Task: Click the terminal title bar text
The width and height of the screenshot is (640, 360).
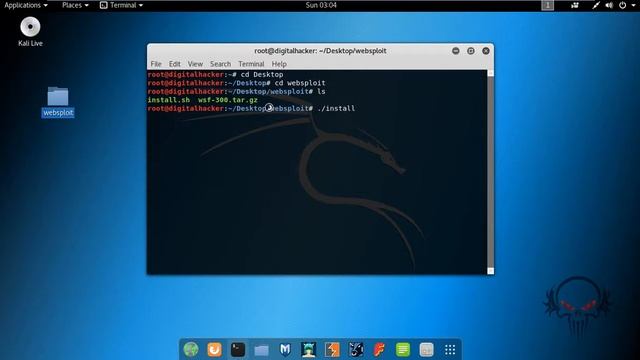Action: (x=320, y=51)
